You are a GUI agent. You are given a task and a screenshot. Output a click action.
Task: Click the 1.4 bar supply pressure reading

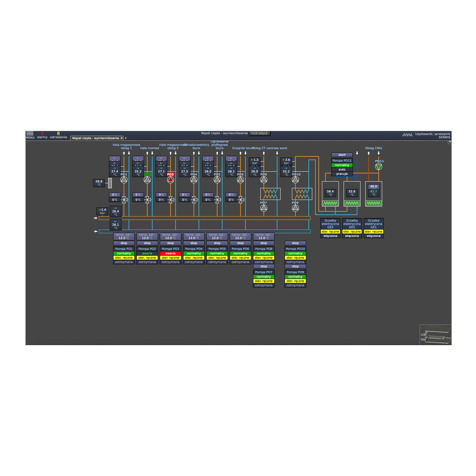pos(102,211)
